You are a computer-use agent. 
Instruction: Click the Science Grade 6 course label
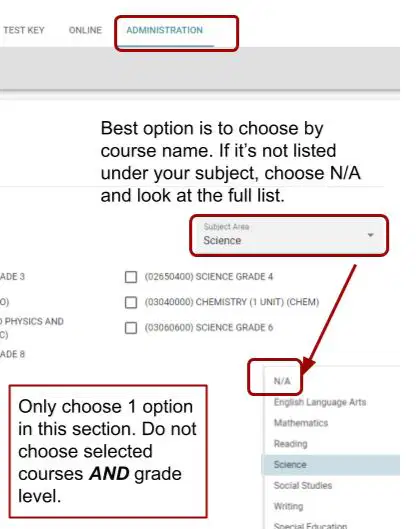[x=209, y=328]
